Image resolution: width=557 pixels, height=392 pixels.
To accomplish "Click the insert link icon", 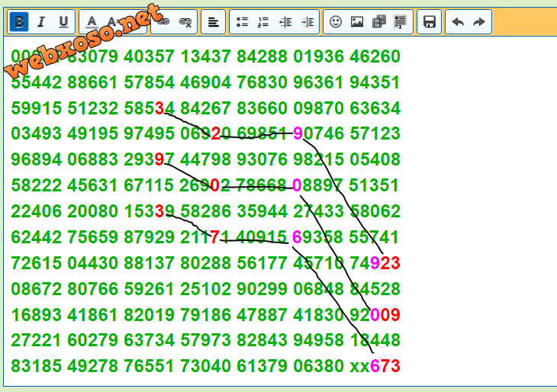I will point(163,22).
